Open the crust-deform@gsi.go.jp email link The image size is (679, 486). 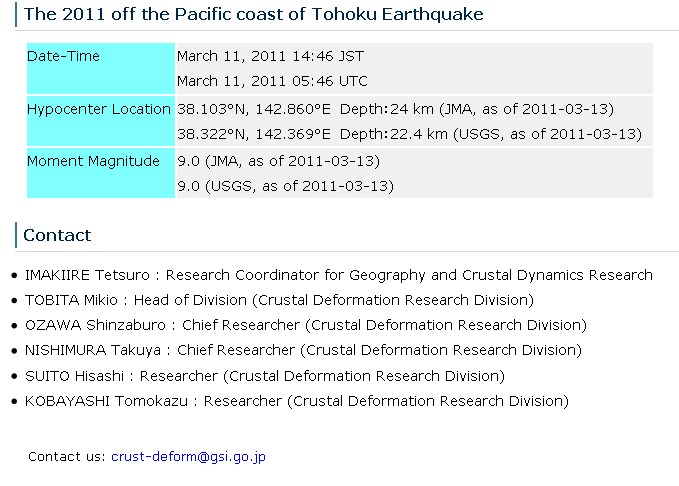point(188,457)
